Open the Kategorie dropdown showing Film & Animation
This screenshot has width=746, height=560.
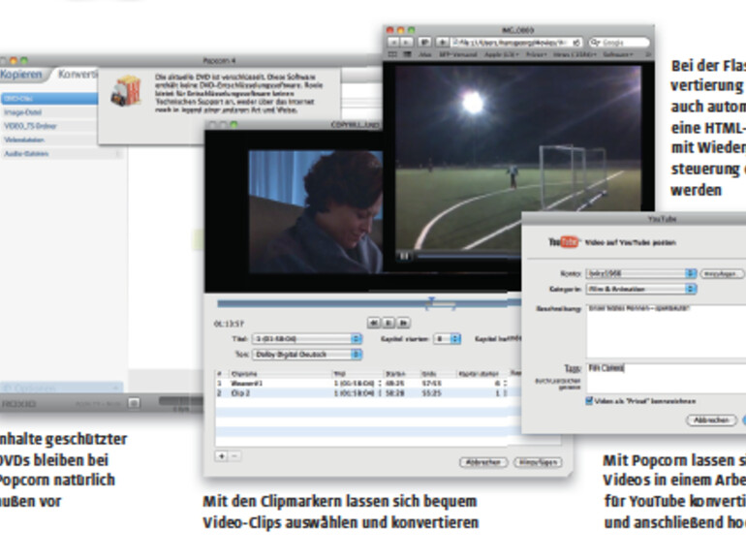point(640,289)
